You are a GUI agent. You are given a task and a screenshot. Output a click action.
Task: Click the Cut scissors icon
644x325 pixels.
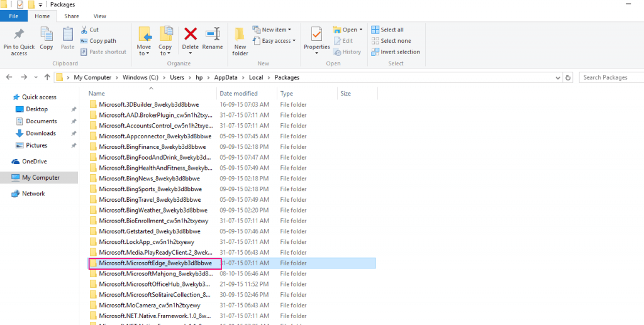(84, 30)
